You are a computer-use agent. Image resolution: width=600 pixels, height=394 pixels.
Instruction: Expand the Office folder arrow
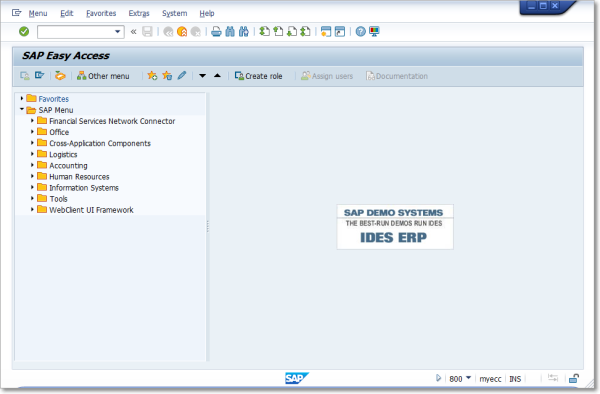point(33,132)
